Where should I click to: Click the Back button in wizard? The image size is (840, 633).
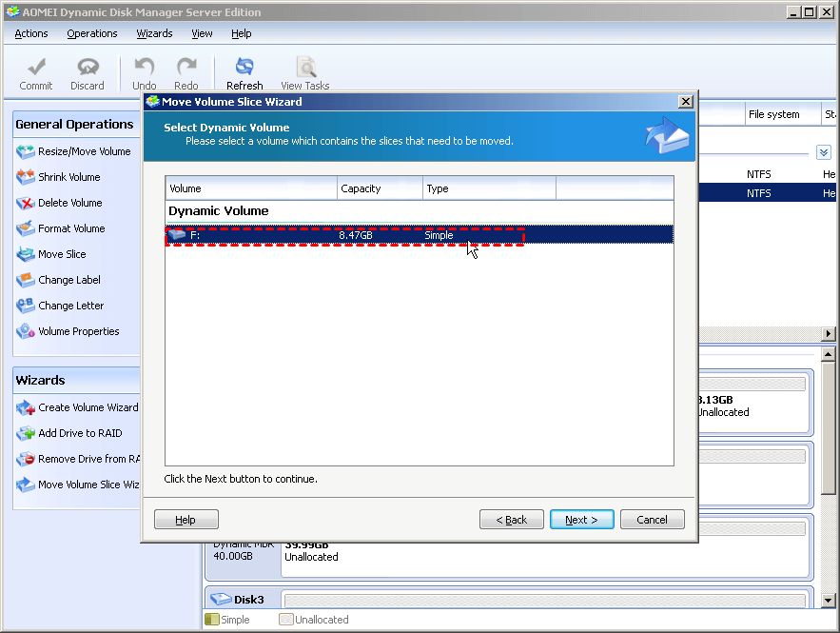point(512,520)
